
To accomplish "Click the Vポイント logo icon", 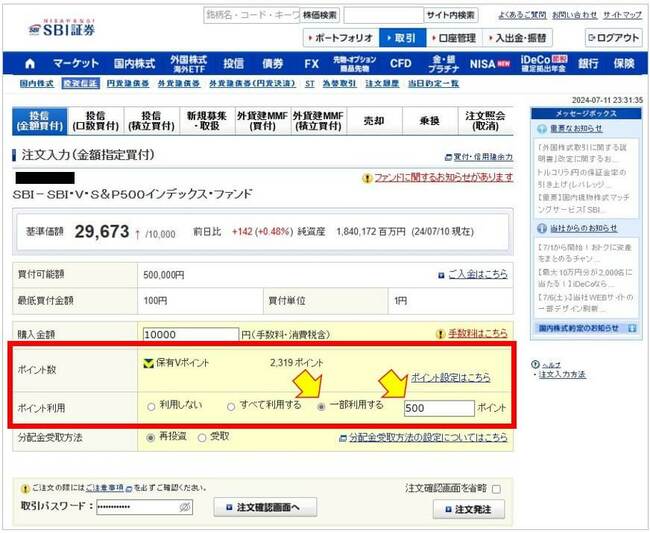I will [148, 363].
